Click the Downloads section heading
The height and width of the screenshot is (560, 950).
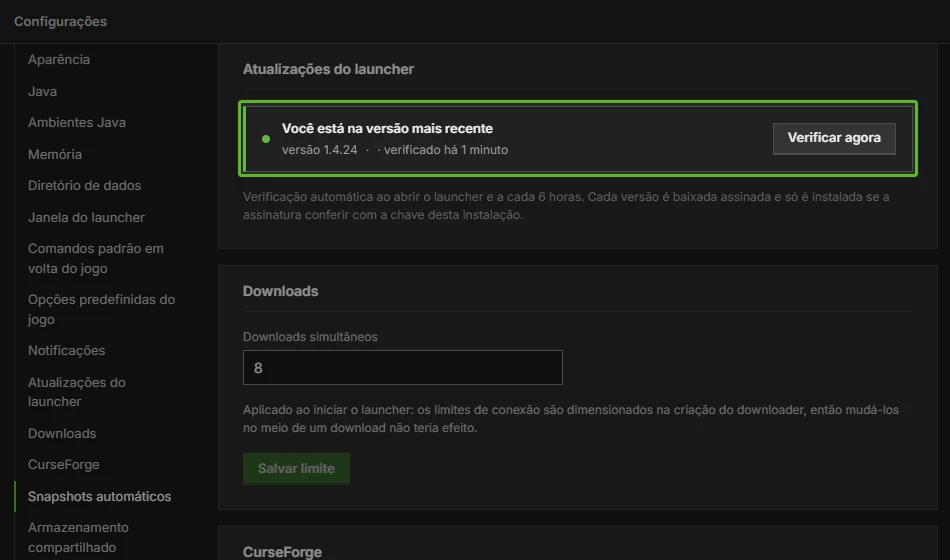point(281,291)
